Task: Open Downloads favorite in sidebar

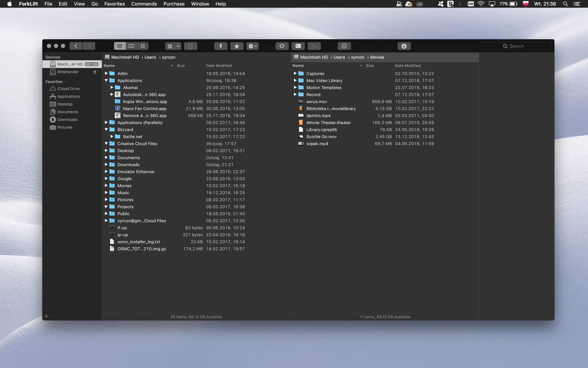Action: [67, 119]
